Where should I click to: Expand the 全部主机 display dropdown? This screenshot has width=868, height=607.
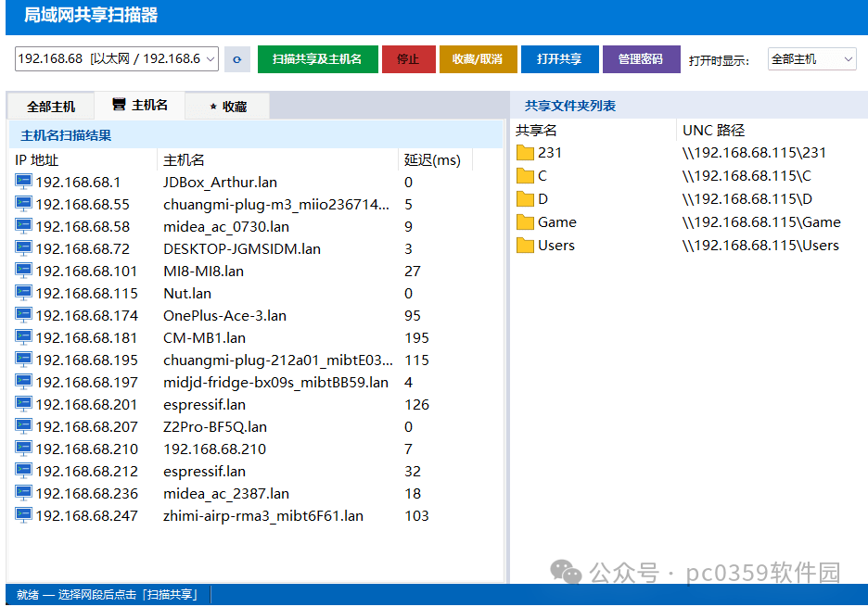(811, 59)
